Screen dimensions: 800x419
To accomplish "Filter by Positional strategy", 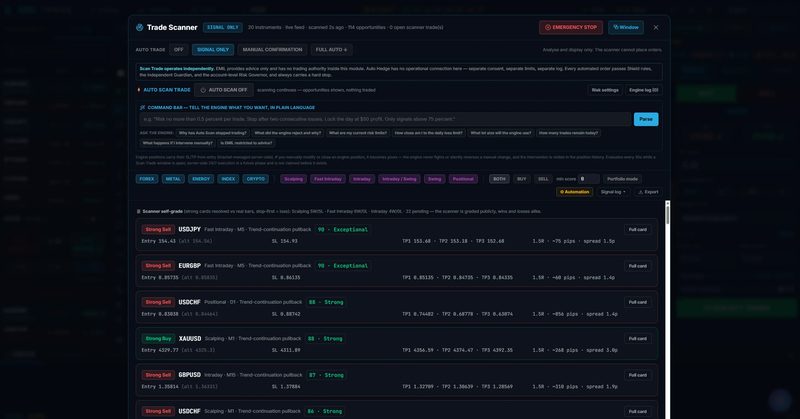I will pos(463,179).
